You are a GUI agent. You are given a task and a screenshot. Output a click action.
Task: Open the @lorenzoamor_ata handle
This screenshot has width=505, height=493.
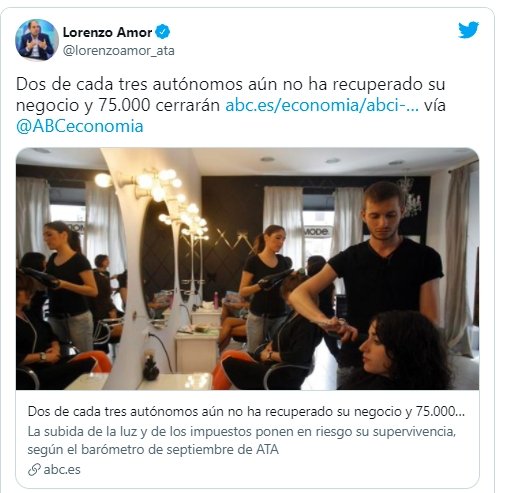119,51
